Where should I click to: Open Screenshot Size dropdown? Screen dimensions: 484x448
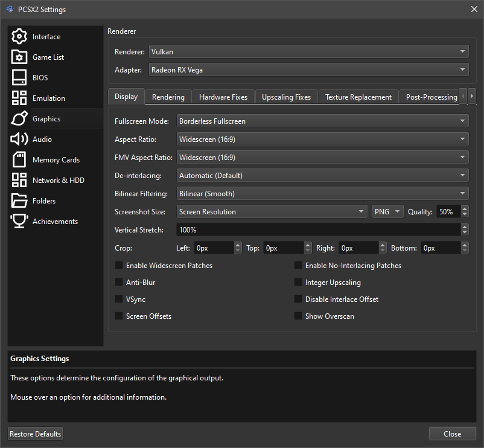272,211
